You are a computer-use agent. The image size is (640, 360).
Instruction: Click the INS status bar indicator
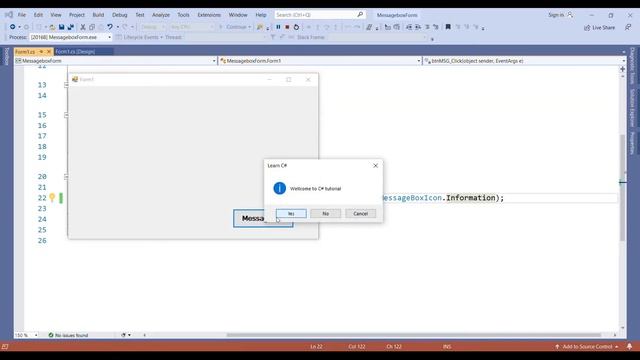pyautogui.click(x=447, y=347)
